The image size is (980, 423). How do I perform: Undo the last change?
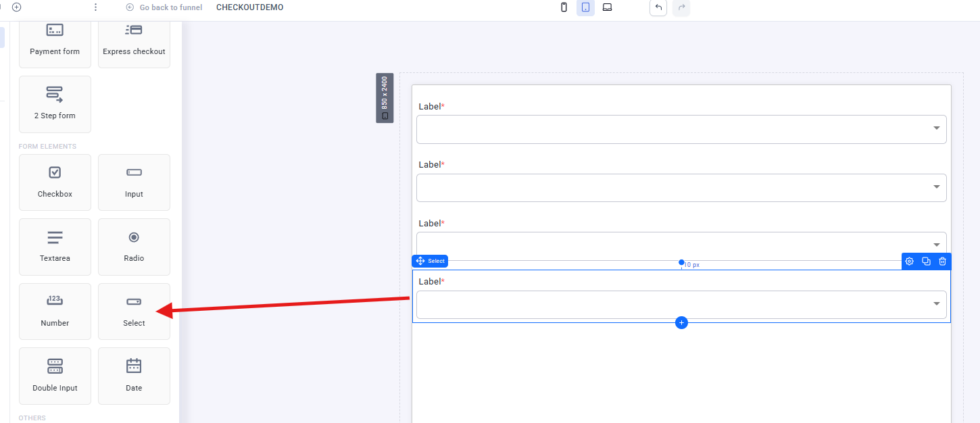[x=658, y=7]
